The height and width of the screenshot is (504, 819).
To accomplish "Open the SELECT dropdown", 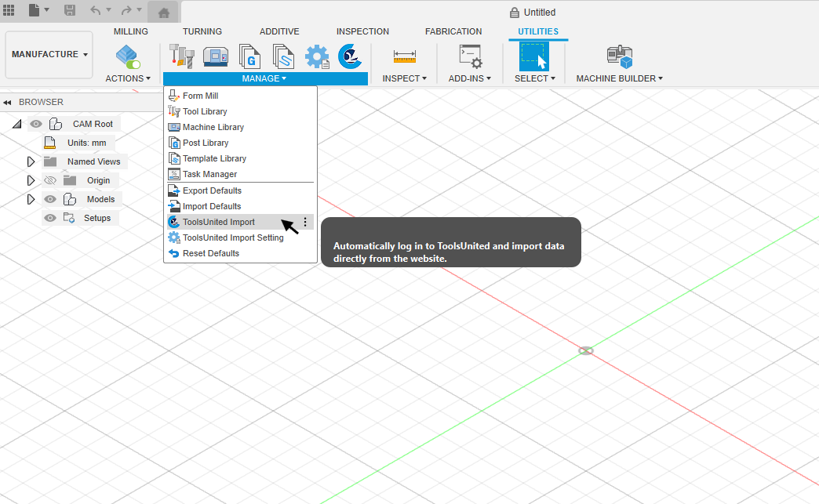I will [x=535, y=78].
